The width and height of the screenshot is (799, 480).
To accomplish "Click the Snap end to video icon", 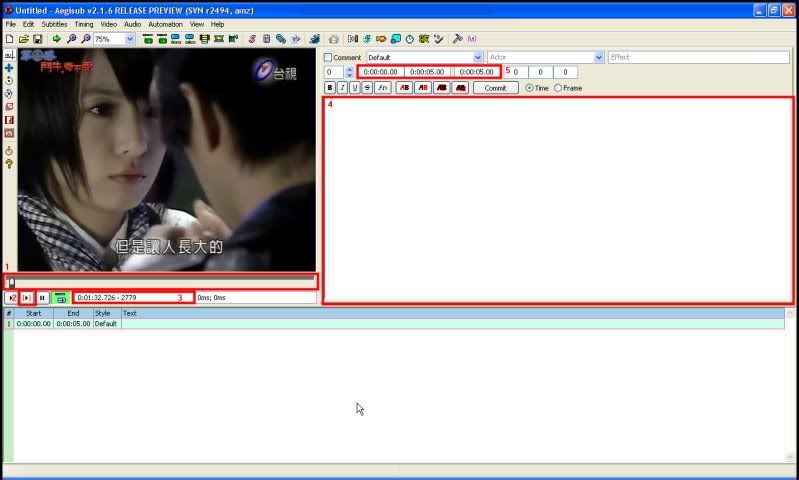I will tap(190, 39).
